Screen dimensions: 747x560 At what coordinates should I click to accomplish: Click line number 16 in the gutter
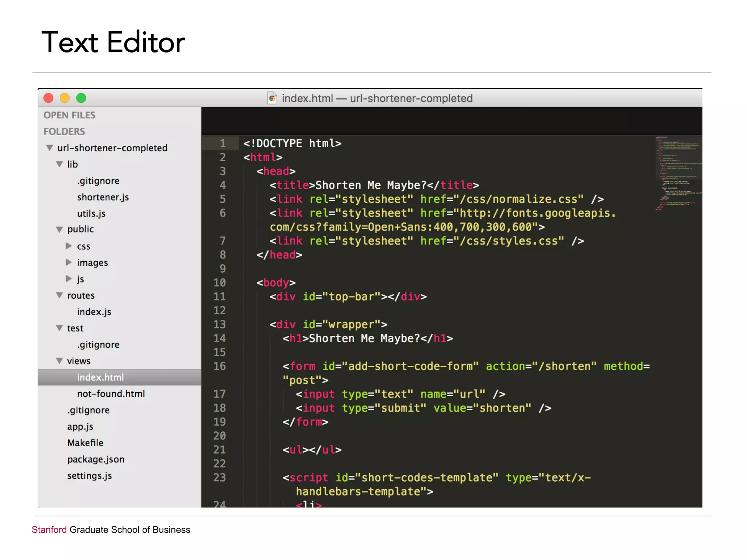pos(220,366)
